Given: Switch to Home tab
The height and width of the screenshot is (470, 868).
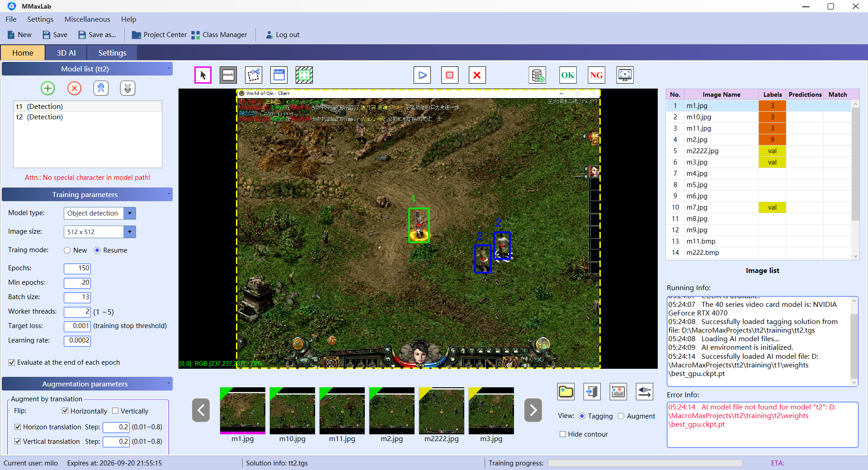Looking at the screenshot, I should point(23,53).
